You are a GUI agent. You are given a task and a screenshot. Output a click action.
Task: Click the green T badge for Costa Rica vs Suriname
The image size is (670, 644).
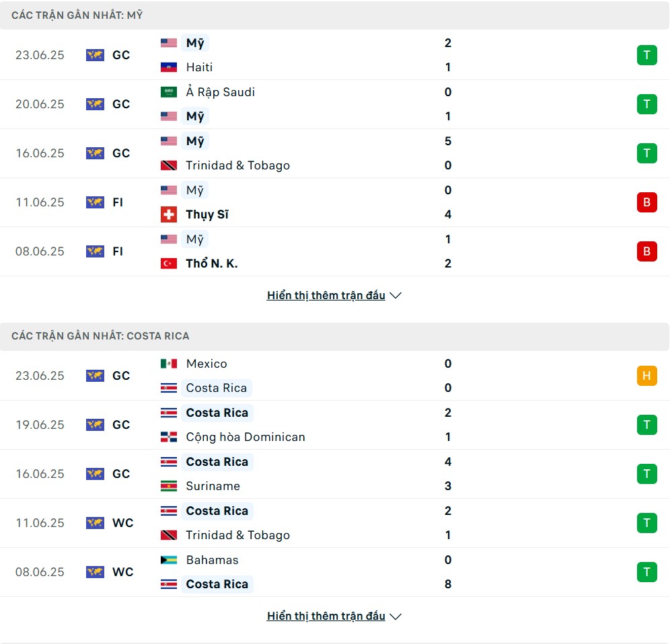click(x=647, y=474)
